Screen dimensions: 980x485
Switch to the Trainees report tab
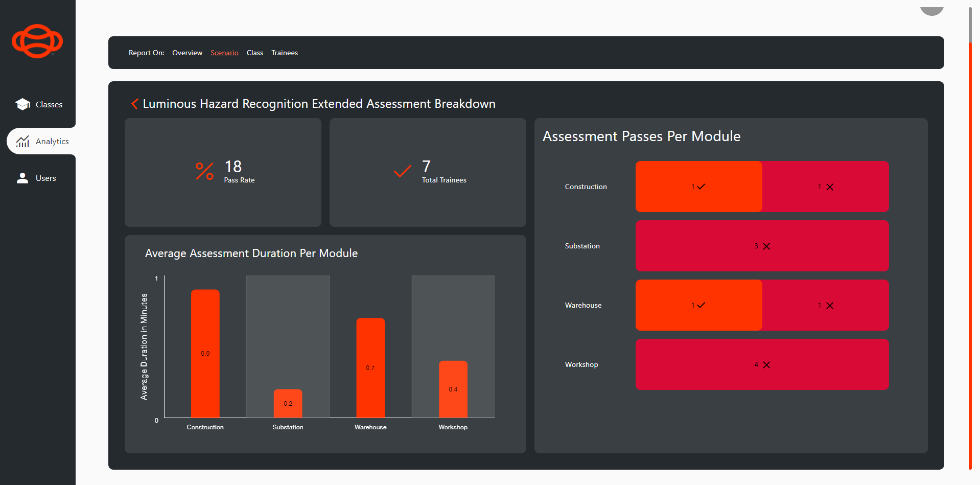click(284, 53)
